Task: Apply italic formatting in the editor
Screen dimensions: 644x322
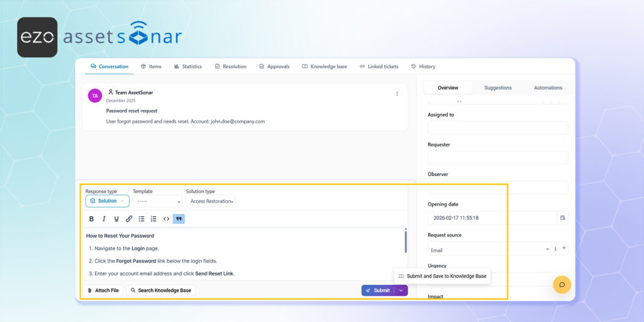Action: tap(104, 219)
